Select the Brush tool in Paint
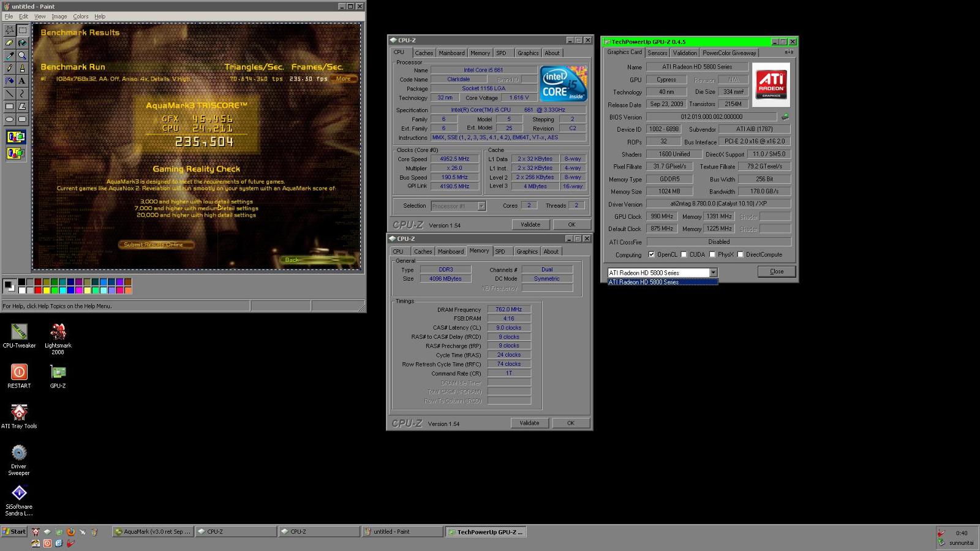 (x=23, y=69)
